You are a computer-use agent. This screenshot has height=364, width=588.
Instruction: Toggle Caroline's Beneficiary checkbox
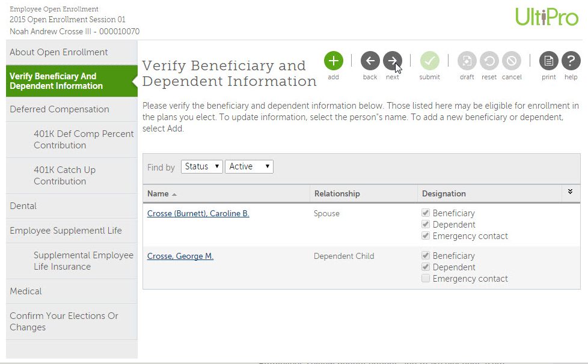426,213
